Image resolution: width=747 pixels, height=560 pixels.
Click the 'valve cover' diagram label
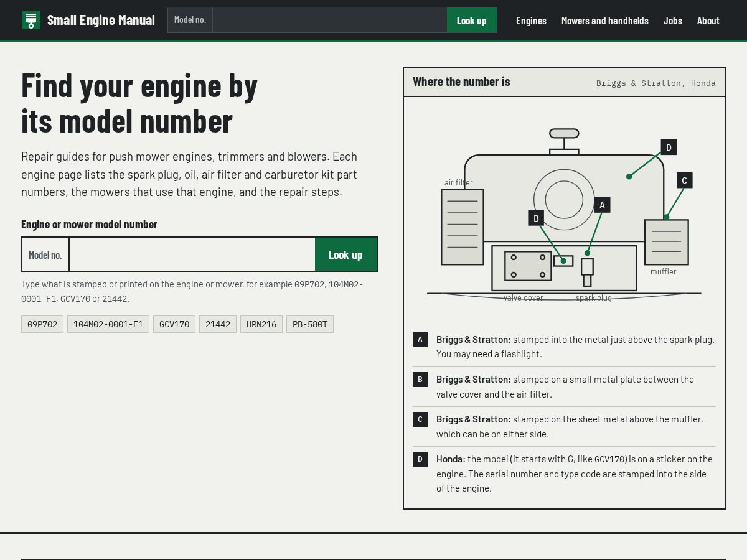(x=524, y=297)
